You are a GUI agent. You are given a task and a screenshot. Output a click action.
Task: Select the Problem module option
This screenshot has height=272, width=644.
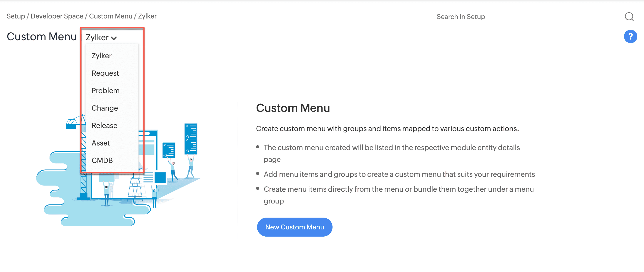tap(105, 91)
